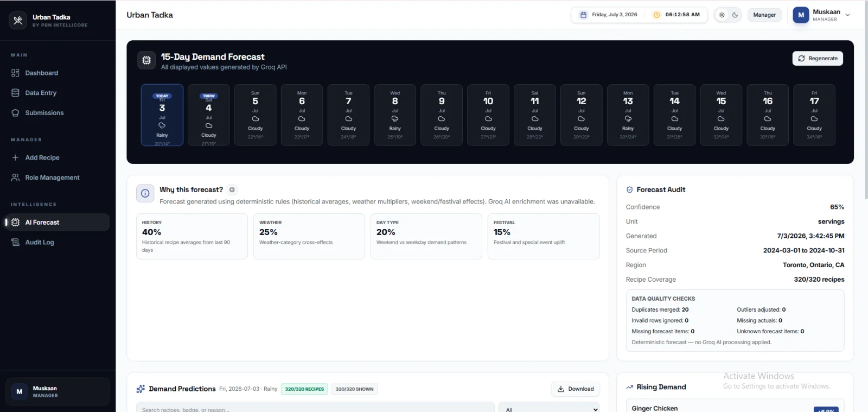This screenshot has width=868, height=412.
Task: Expand the Muskaan profile dropdown chevron
Action: click(x=847, y=15)
